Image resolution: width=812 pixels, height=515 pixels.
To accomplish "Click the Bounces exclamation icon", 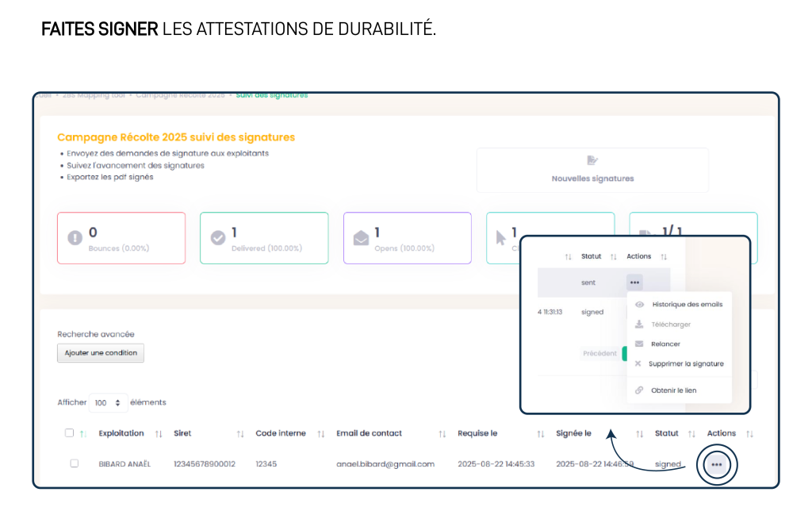I will pos(75,237).
